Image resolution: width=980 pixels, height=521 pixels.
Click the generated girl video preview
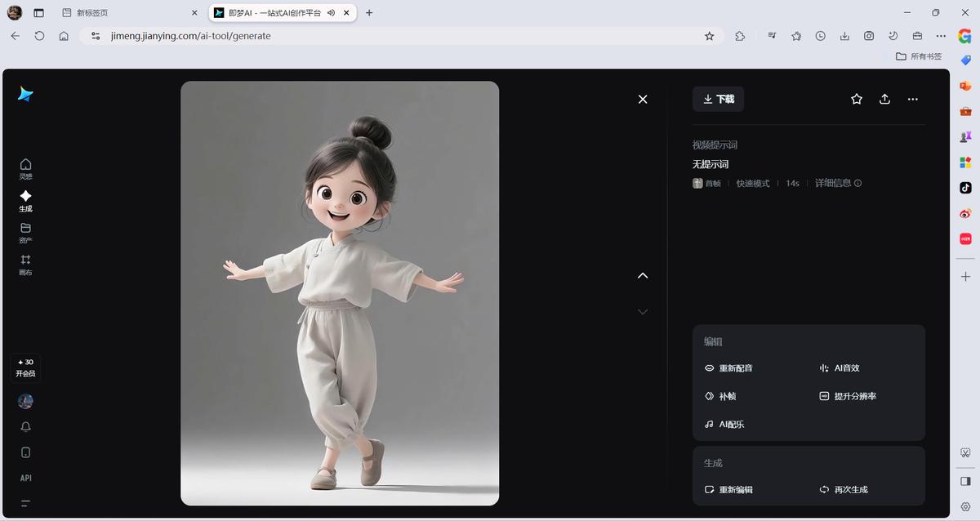pyautogui.click(x=340, y=293)
